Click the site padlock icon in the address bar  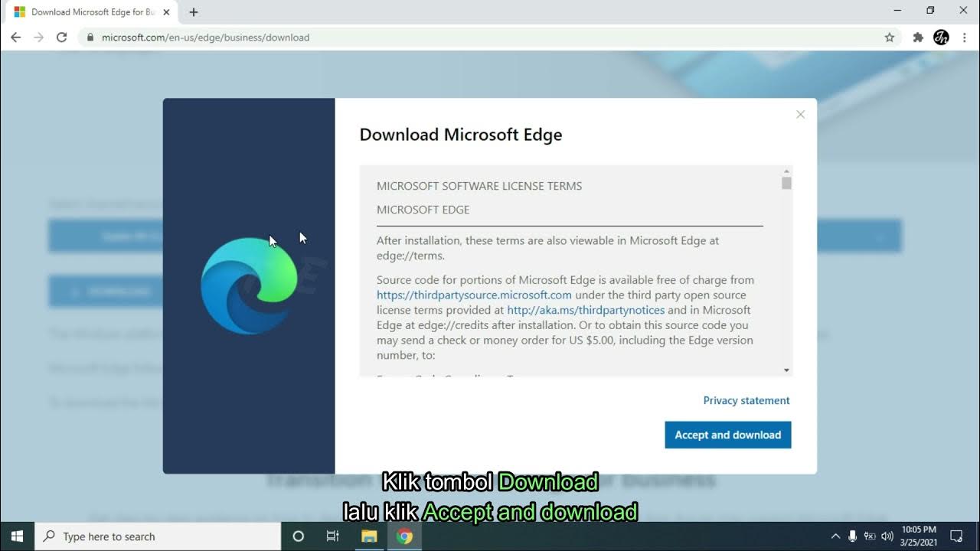(x=90, y=37)
